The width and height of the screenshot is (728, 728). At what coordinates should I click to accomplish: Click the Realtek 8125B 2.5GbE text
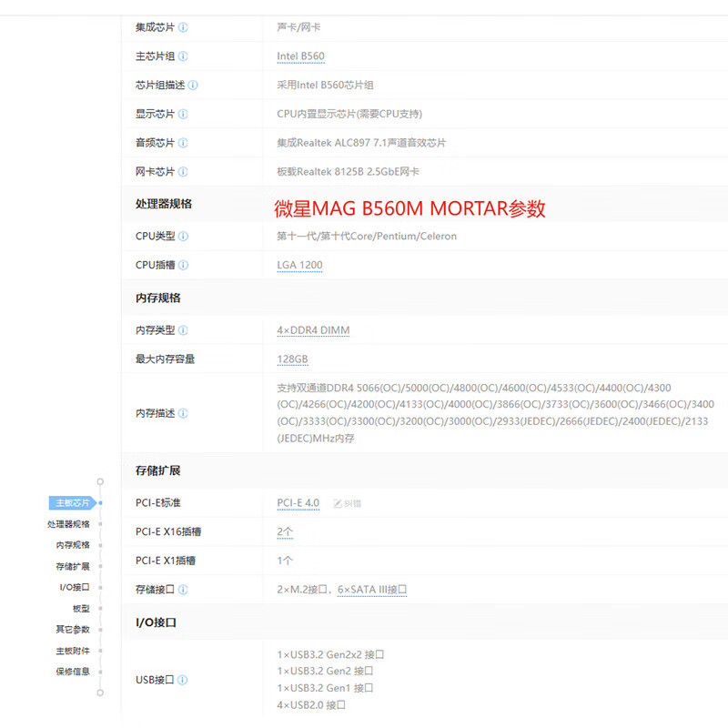[x=349, y=172]
